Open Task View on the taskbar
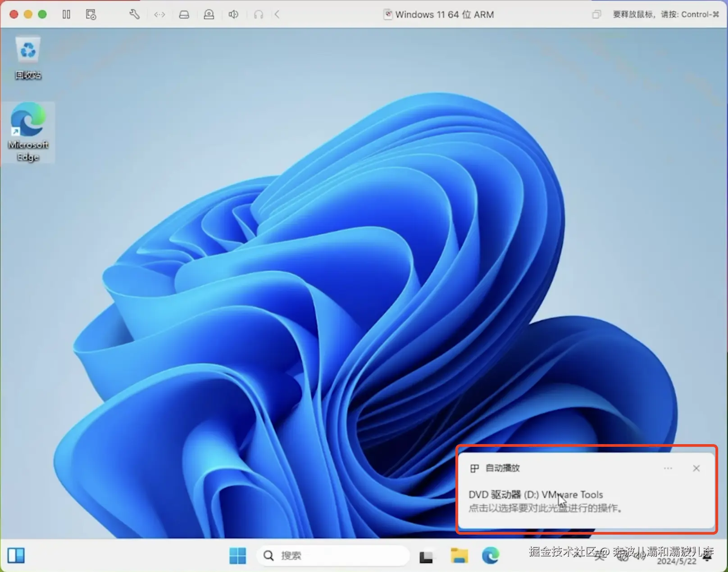Image resolution: width=728 pixels, height=572 pixels. click(x=426, y=556)
